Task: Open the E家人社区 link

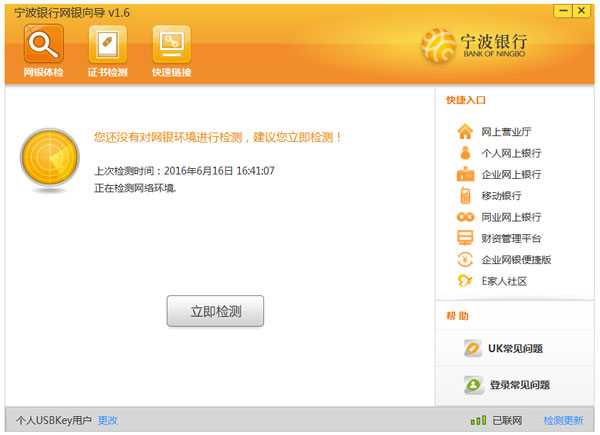Action: 504,281
